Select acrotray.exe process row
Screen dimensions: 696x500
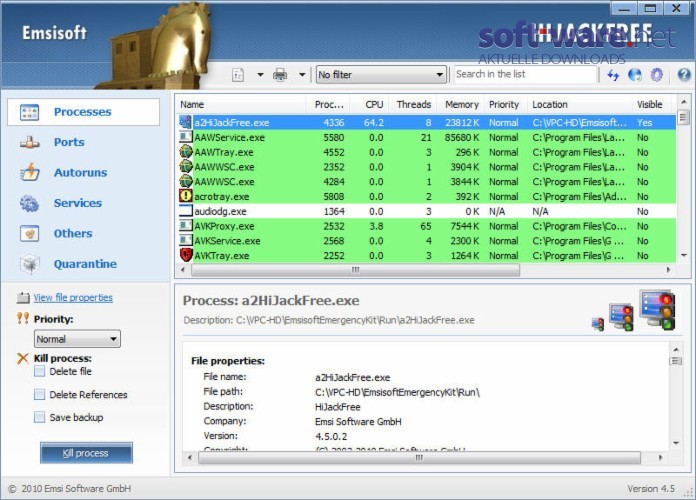pos(426,197)
